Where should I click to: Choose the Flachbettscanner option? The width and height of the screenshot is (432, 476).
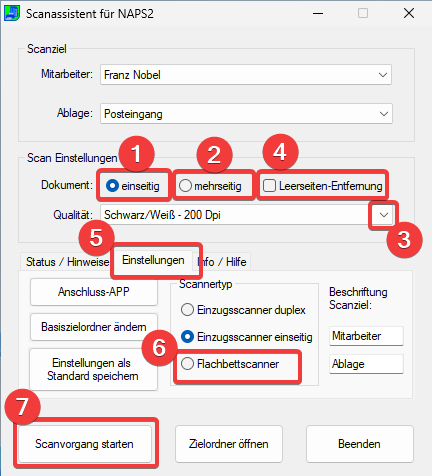pyautogui.click(x=230, y=364)
